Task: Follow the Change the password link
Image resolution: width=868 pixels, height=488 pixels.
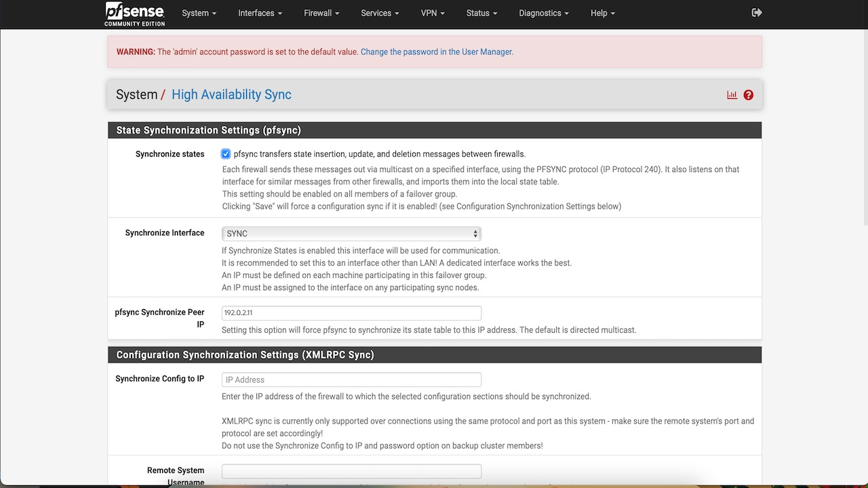Action: pos(436,52)
